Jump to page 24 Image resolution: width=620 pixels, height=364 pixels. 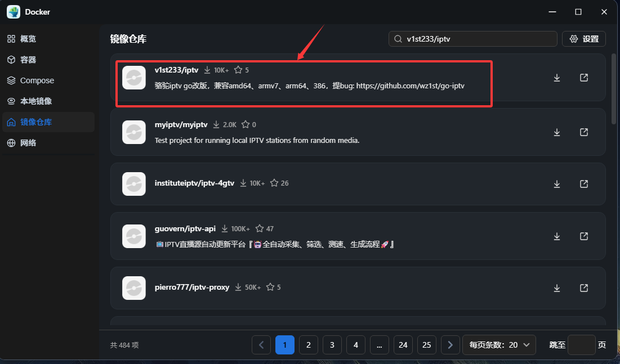pyautogui.click(x=403, y=345)
